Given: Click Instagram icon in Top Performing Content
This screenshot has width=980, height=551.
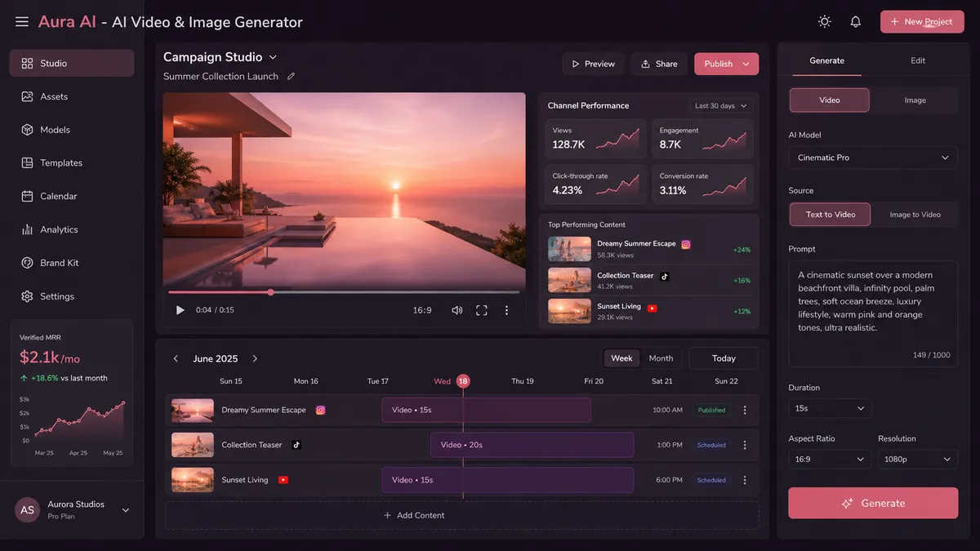Looking at the screenshot, I should point(687,244).
